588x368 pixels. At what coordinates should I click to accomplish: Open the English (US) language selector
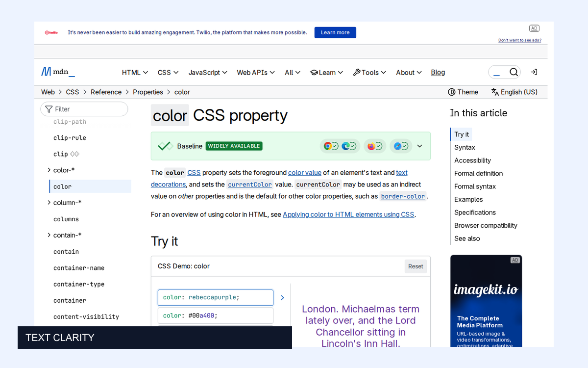pyautogui.click(x=514, y=92)
